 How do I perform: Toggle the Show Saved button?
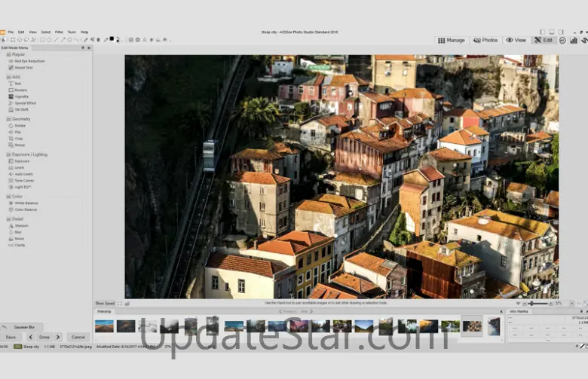coord(105,303)
